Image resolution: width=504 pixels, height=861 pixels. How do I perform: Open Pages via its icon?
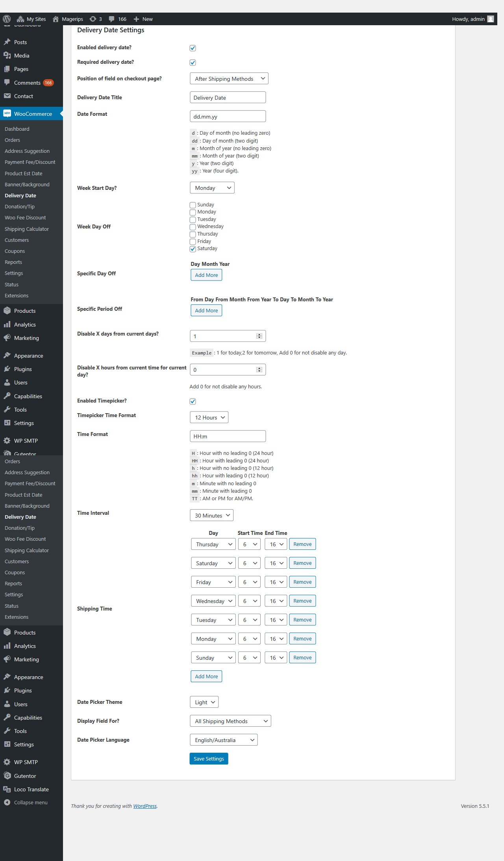tap(7, 69)
